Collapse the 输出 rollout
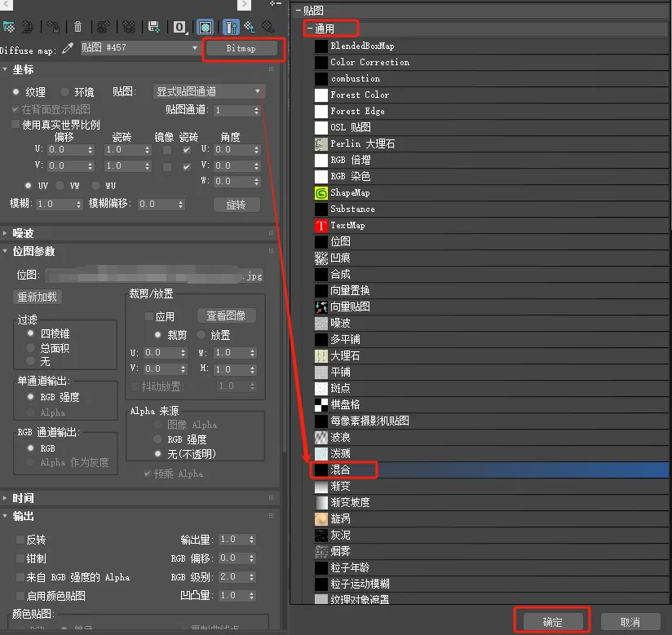 (5, 516)
